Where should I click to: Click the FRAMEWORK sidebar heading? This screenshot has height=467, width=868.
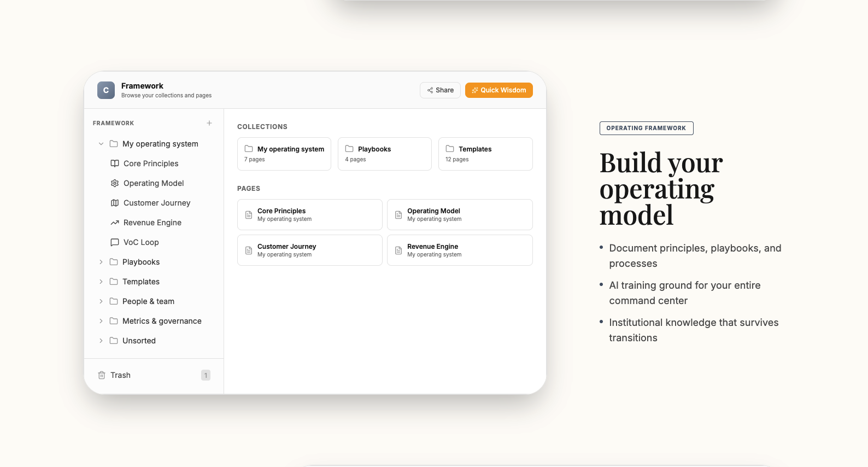113,123
